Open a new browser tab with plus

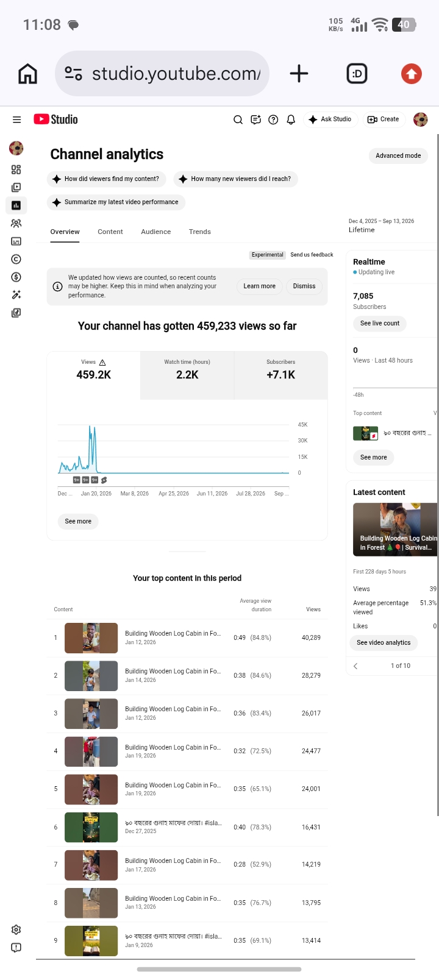click(299, 74)
